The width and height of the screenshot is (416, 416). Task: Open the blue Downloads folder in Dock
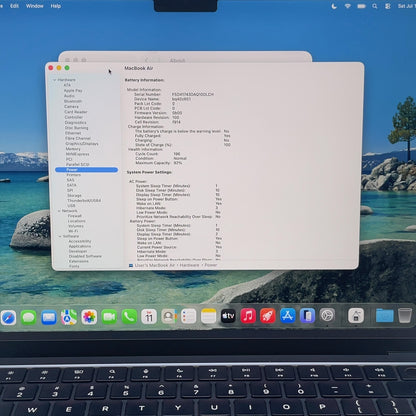[384, 315]
